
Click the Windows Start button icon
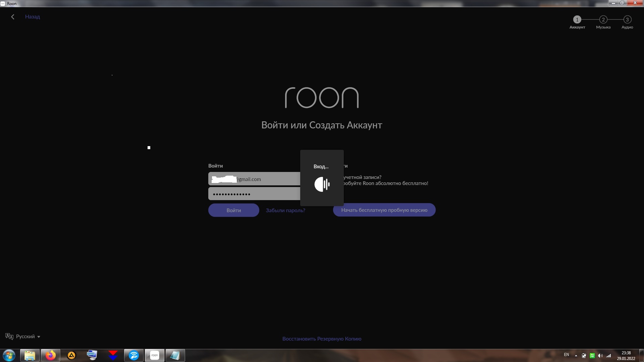[x=8, y=355]
